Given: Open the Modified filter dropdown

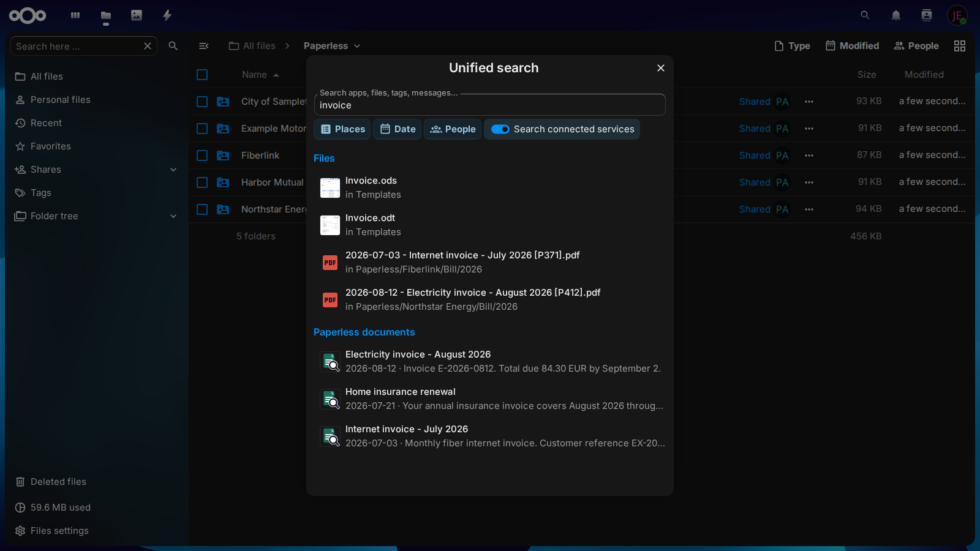Looking at the screenshot, I should [x=852, y=46].
